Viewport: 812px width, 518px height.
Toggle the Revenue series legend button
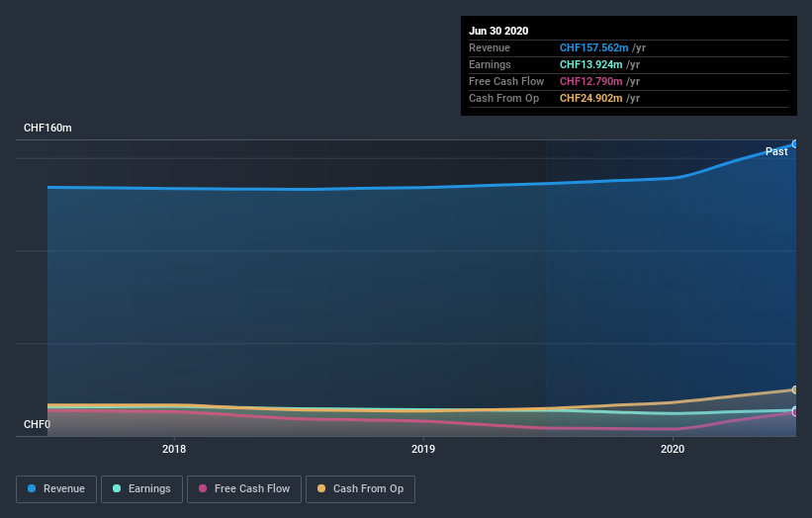point(56,489)
